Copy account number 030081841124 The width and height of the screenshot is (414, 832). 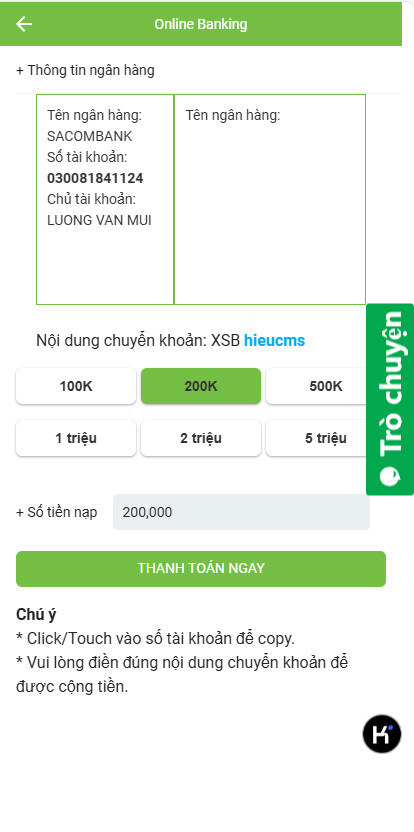coord(95,178)
